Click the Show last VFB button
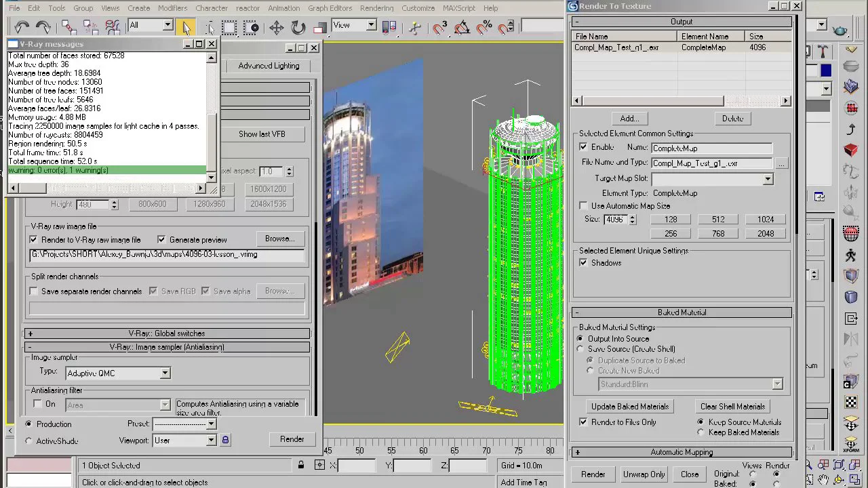The image size is (868, 488). pos(262,134)
